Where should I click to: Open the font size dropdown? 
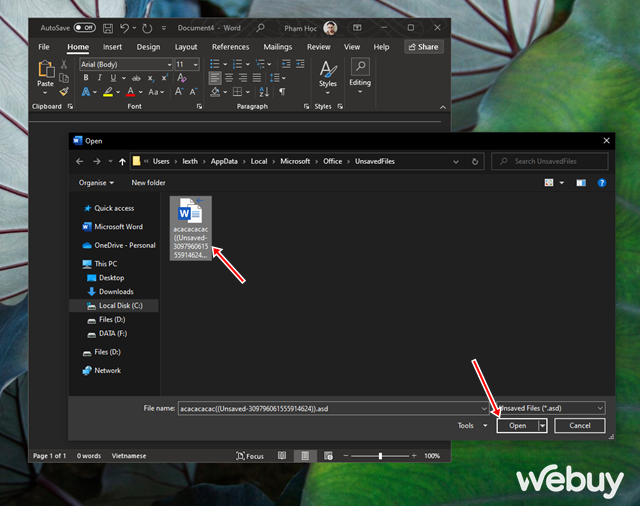(x=194, y=64)
